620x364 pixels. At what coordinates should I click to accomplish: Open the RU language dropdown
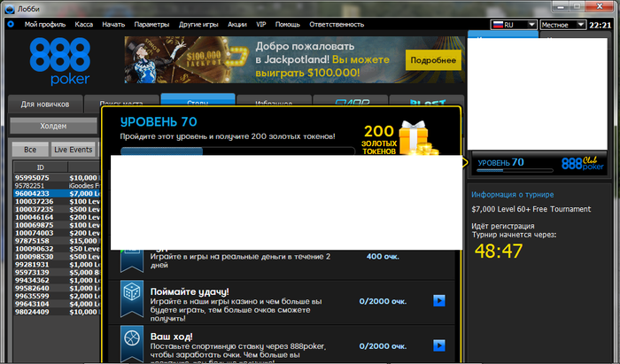(514, 25)
